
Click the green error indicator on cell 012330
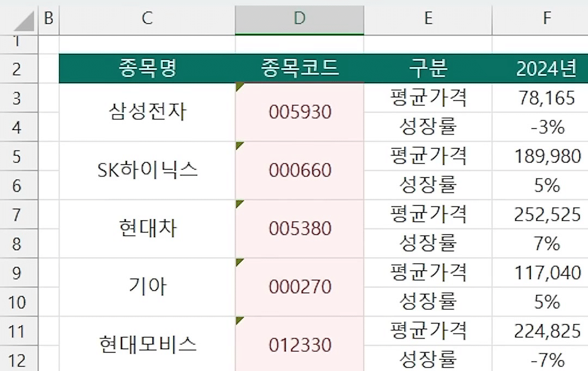(239, 320)
